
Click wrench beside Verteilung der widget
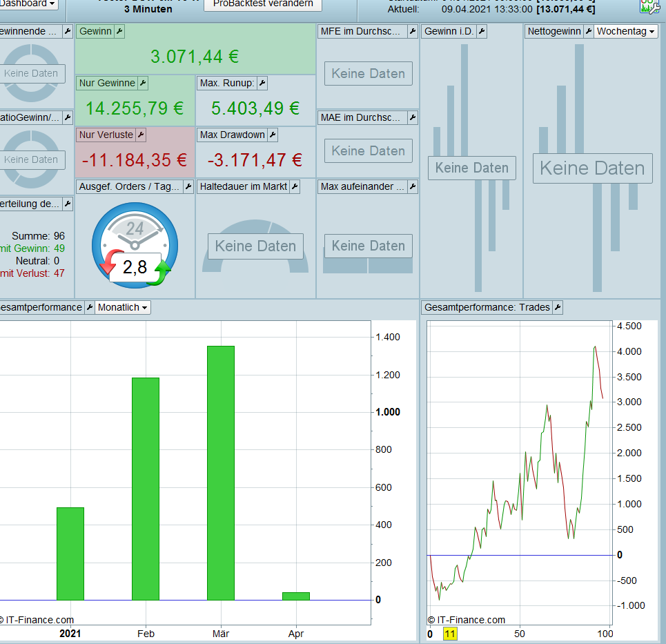click(x=68, y=204)
